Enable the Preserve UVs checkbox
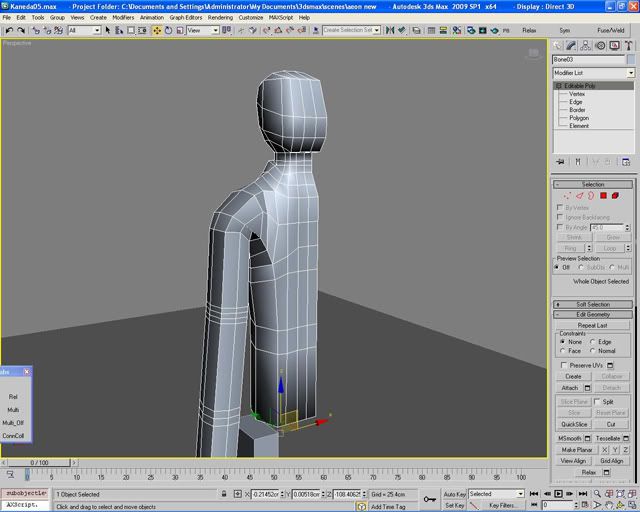Viewport: 640px width, 512px height. pos(563,365)
